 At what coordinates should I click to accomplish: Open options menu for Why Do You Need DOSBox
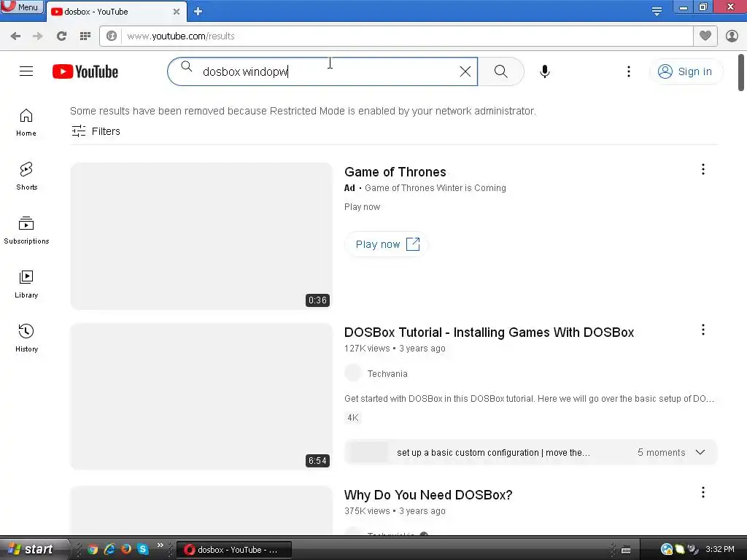click(703, 492)
